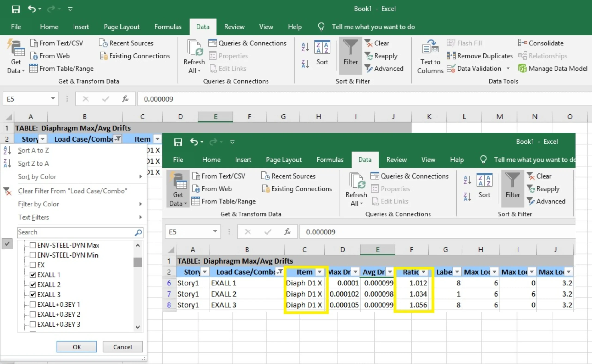Click Sort A to Z icon in main ribbon
Image resolution: width=592 pixels, height=364 pixels.
305,47
